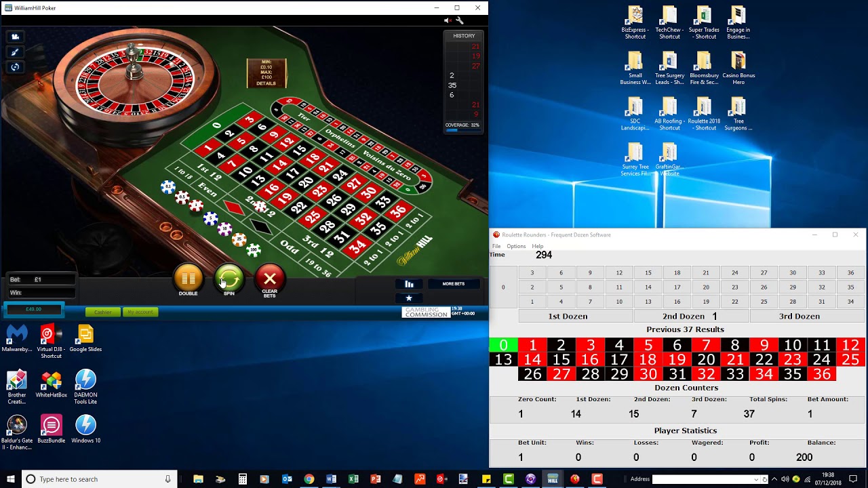Open My account
The height and width of the screenshot is (488, 868).
(140, 312)
